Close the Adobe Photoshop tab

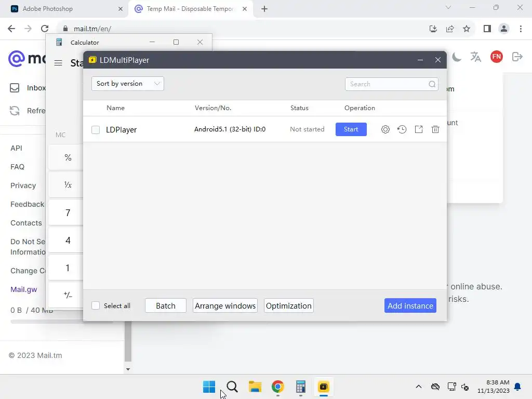pos(121,9)
